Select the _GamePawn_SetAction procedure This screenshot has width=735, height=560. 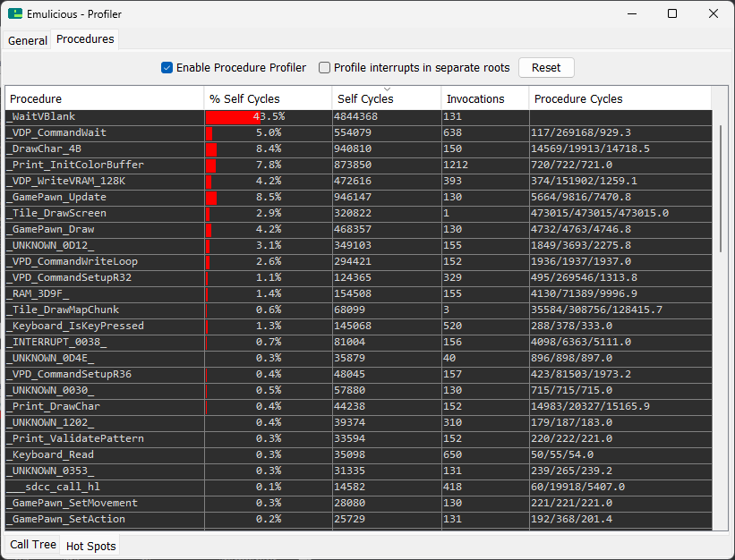click(359, 519)
